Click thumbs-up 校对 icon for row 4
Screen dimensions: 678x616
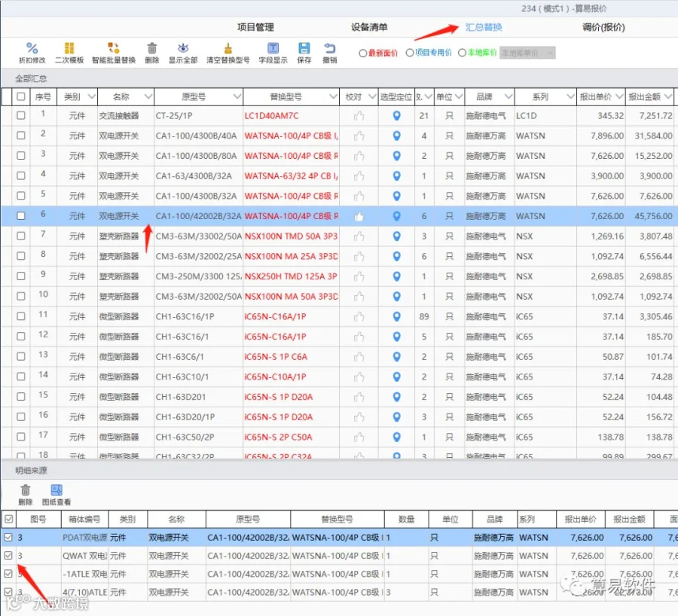(x=359, y=176)
